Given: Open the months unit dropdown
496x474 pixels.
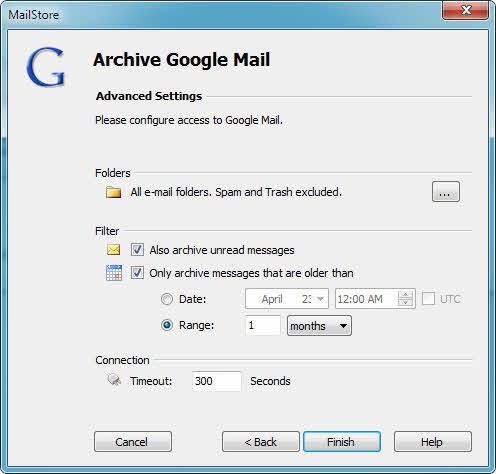Looking at the screenshot, I should 319,326.
